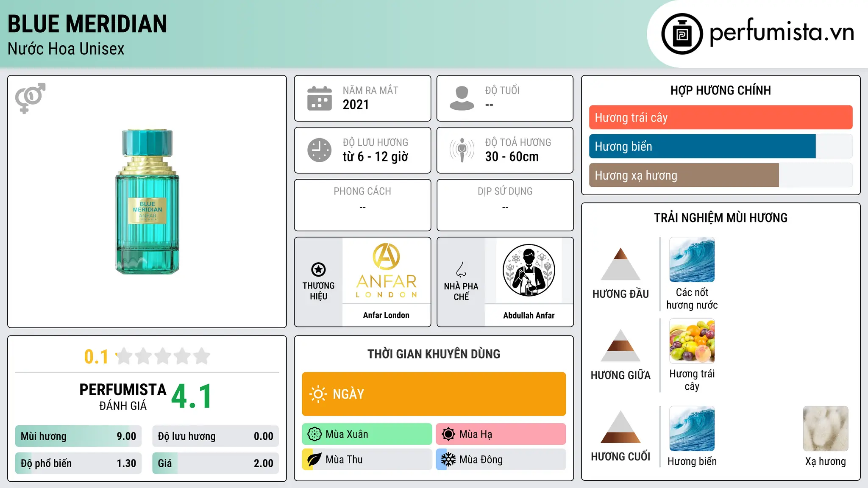Viewport: 868px width, 488px height.
Task: Click the star rating row next to 0.1
Action: coord(163,356)
